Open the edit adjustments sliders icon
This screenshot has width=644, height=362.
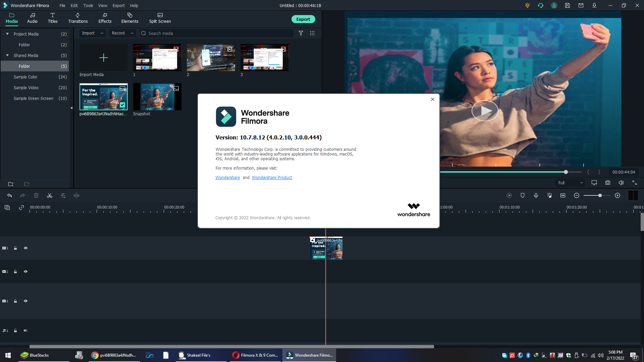(63, 195)
